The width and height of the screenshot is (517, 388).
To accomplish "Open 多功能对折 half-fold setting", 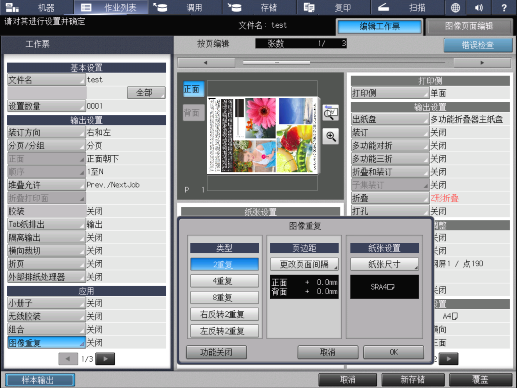I will coord(390,146).
